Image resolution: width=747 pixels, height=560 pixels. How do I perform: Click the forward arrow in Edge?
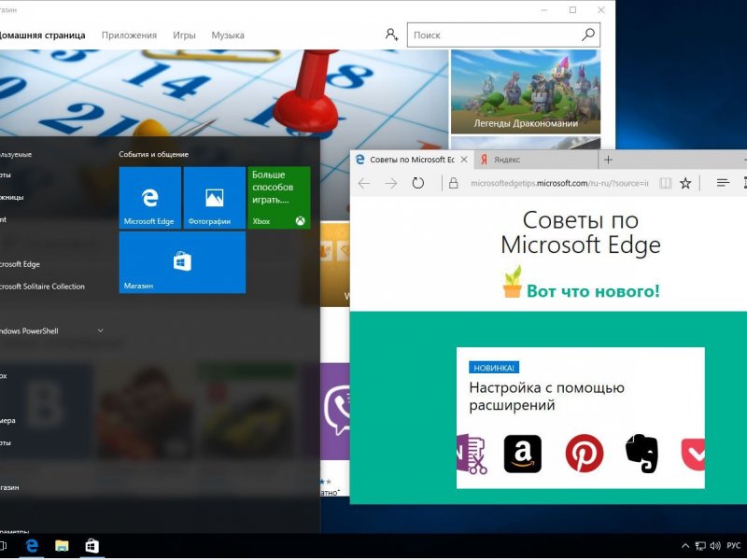[x=390, y=183]
